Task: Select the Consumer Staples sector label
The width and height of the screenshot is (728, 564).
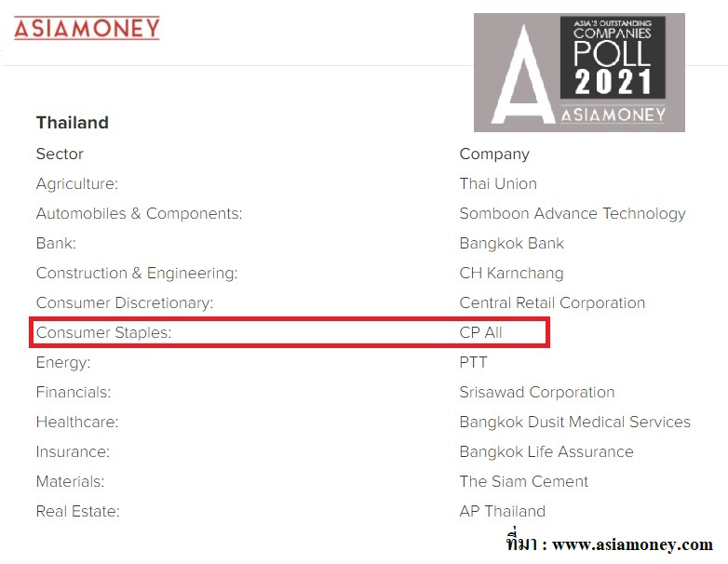Action: (104, 332)
